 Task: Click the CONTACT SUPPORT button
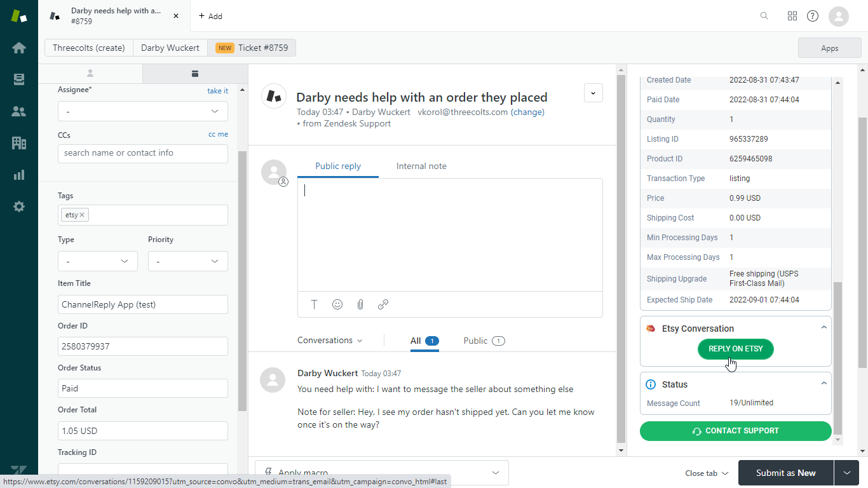click(x=735, y=431)
